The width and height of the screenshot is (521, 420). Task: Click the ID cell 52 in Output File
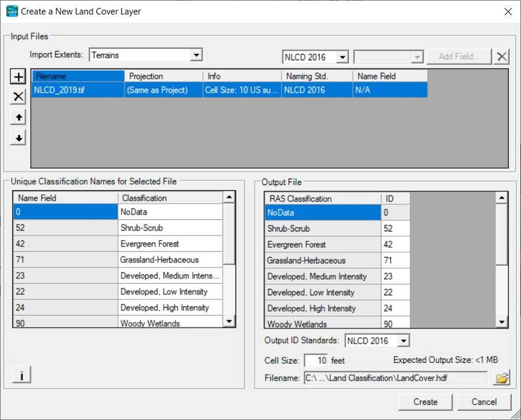[x=396, y=228]
